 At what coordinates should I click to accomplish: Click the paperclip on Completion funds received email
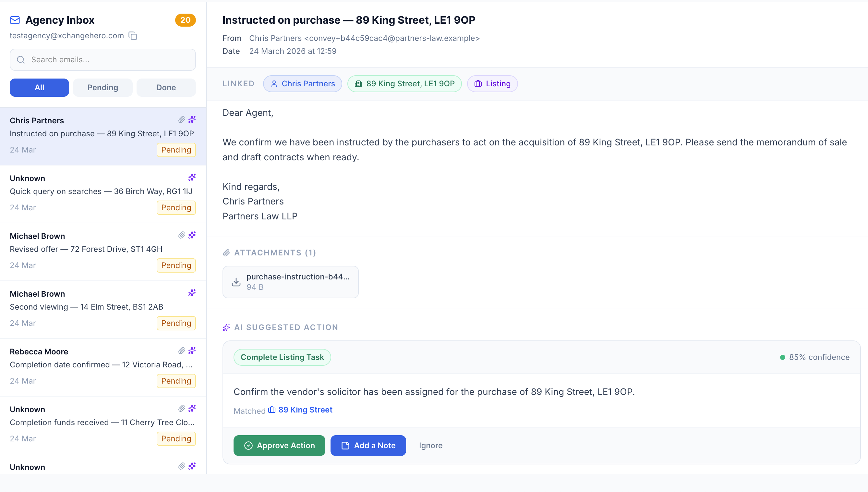181,409
